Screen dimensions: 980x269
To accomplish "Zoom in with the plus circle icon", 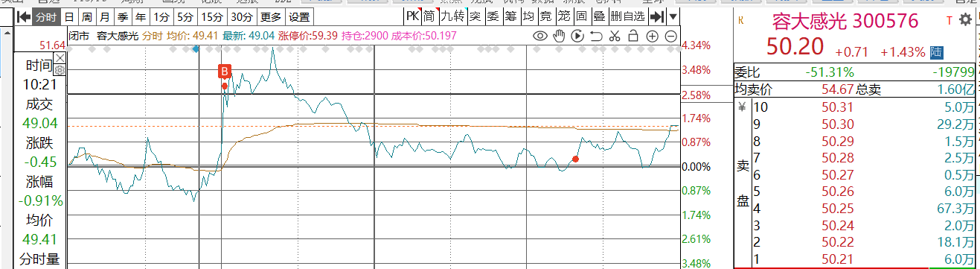I will [x=652, y=36].
